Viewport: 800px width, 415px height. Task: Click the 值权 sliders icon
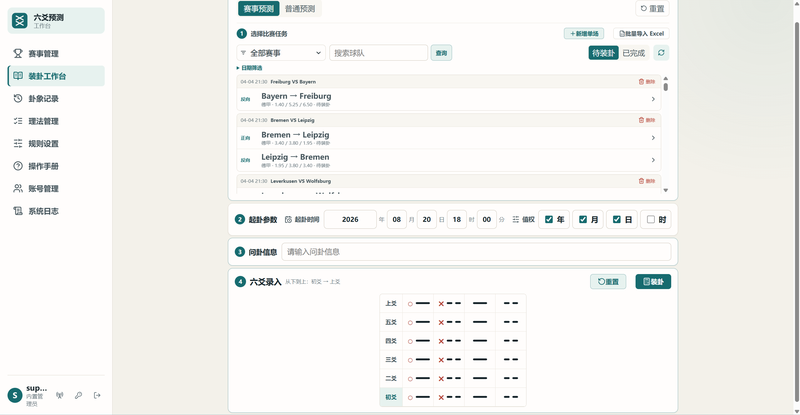pyautogui.click(x=516, y=219)
